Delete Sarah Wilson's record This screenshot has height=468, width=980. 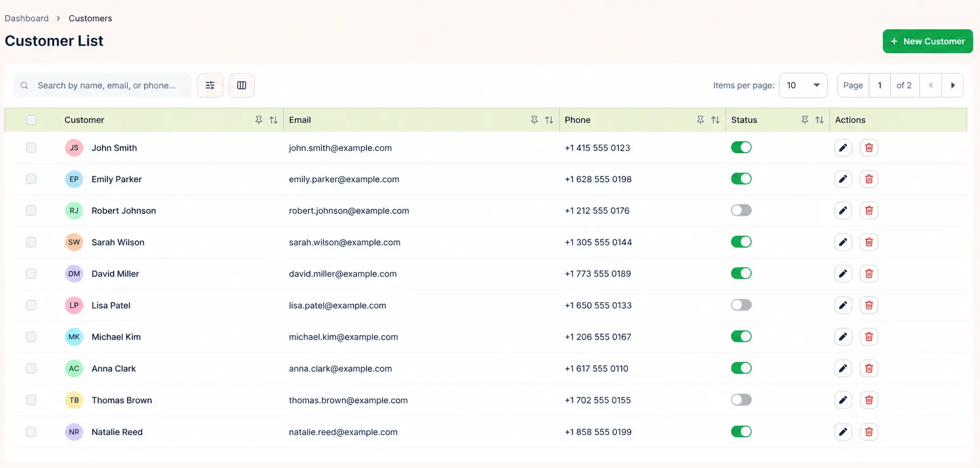click(x=869, y=242)
